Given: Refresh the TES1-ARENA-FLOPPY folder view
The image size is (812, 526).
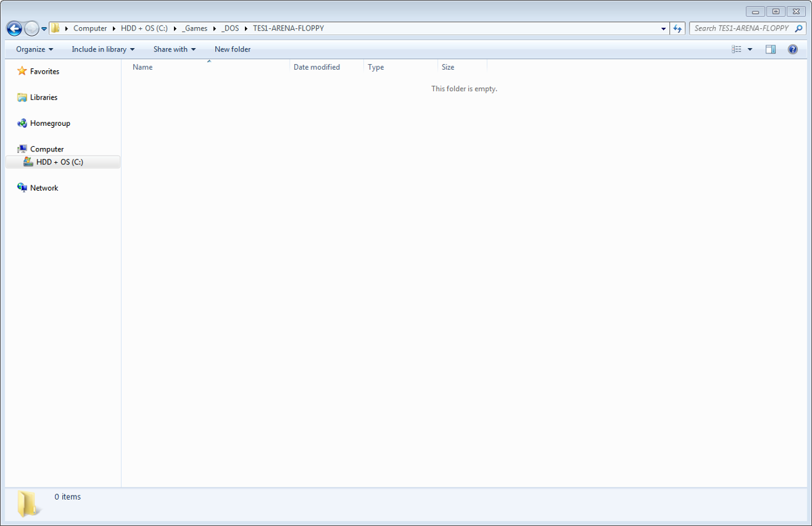Looking at the screenshot, I should pos(677,28).
